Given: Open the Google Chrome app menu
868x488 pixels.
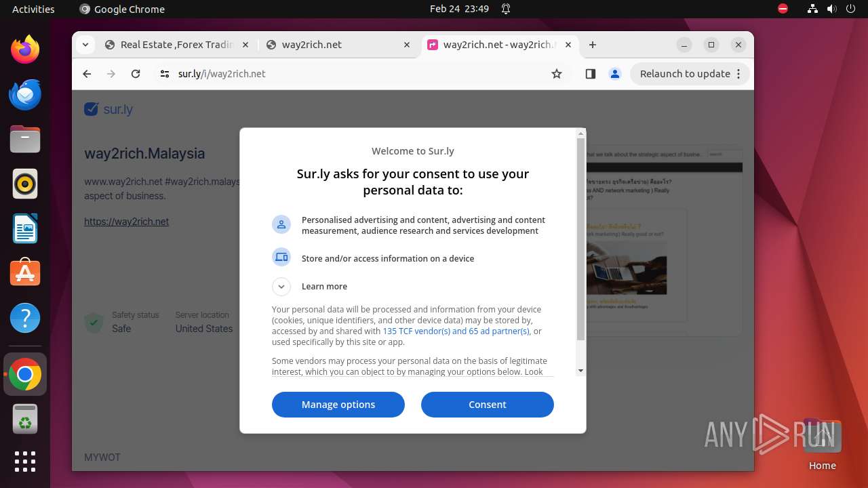Looking at the screenshot, I should (122, 9).
